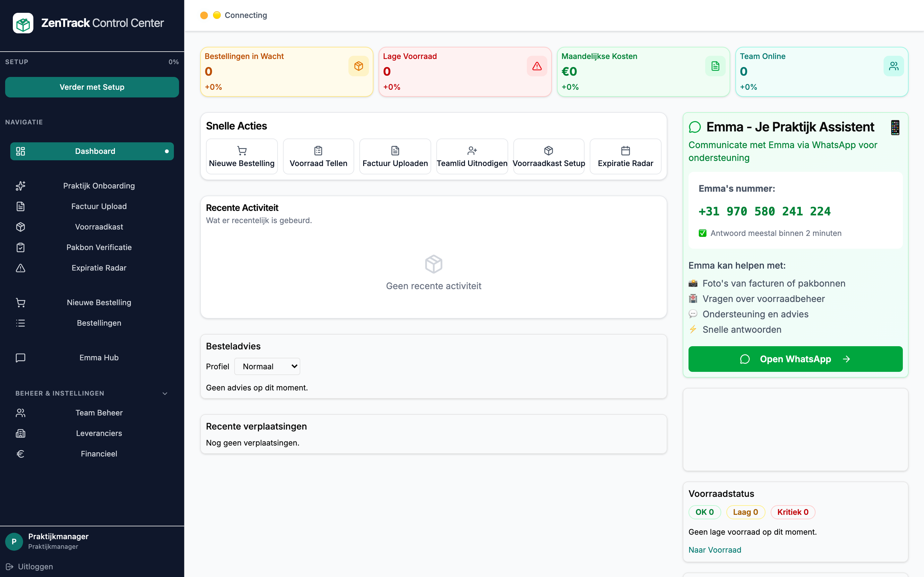Open Emma Hub via the chat bubble icon
924x577 pixels.
(20, 357)
